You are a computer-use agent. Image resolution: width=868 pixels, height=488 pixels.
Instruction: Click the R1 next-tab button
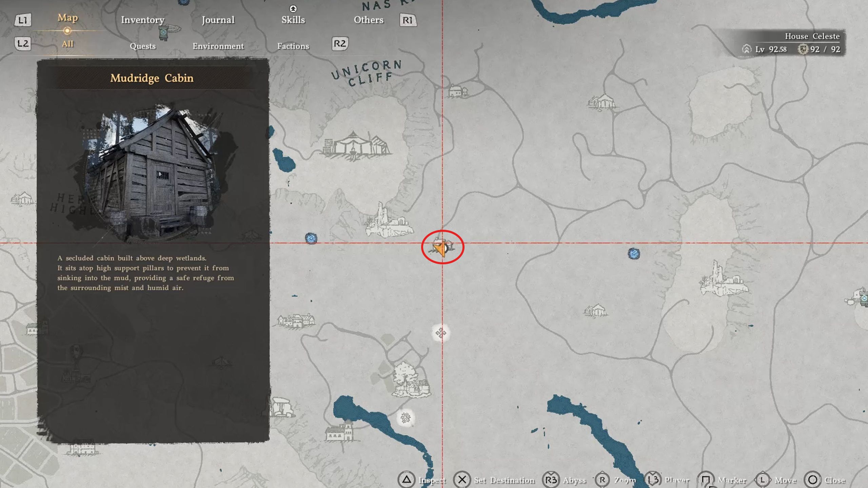[x=408, y=20]
